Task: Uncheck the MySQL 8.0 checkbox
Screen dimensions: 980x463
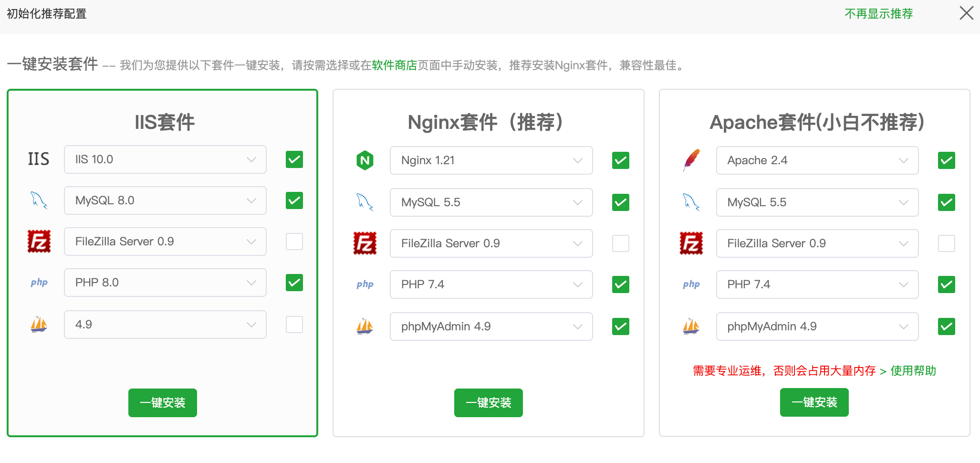Action: pos(294,200)
